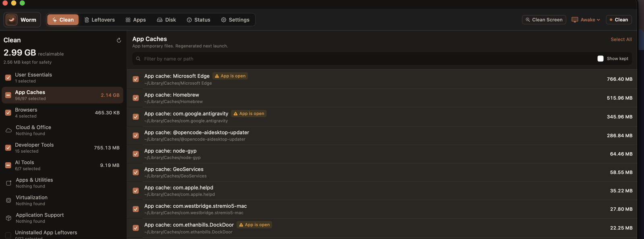
Task: Toggle the App Caches sidebar checkbox
Action: (x=8, y=95)
